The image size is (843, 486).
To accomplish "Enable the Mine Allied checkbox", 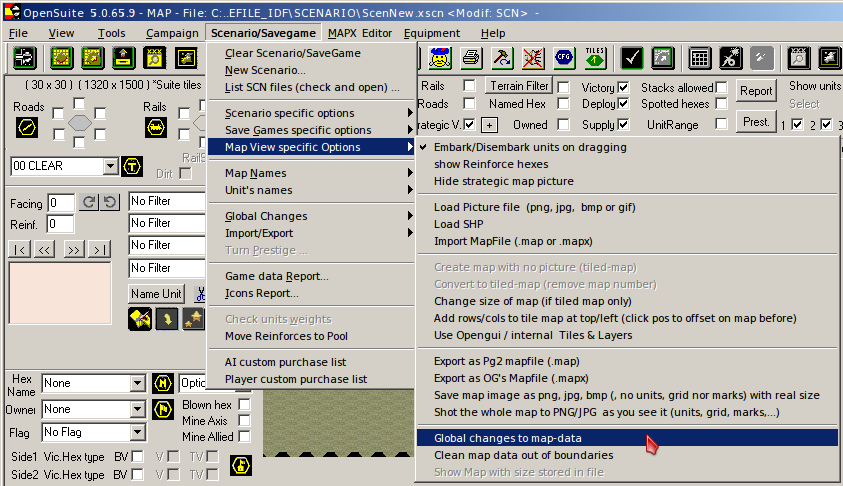I will tap(244, 437).
